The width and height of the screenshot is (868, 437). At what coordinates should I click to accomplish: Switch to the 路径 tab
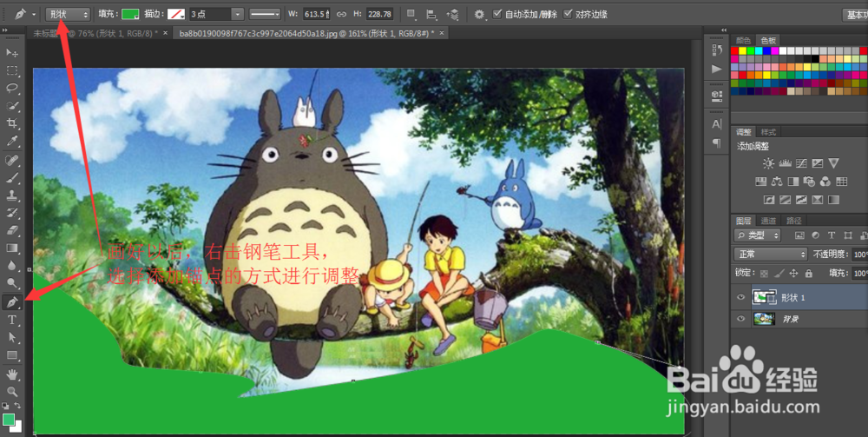[x=794, y=220]
